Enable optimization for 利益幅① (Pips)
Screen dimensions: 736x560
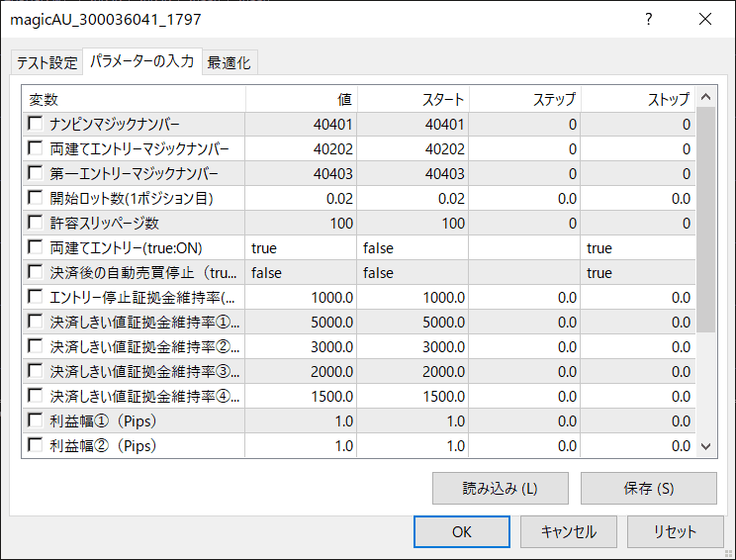pyautogui.click(x=36, y=420)
